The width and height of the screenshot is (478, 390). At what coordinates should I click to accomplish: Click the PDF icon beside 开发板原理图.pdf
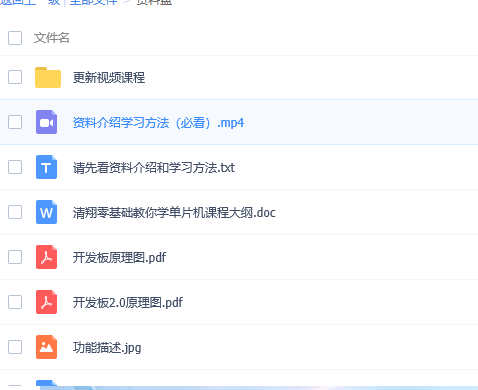(46, 257)
